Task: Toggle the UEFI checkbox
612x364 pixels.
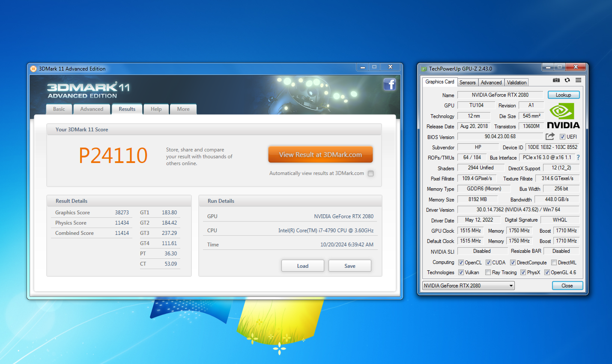Action: click(x=563, y=137)
